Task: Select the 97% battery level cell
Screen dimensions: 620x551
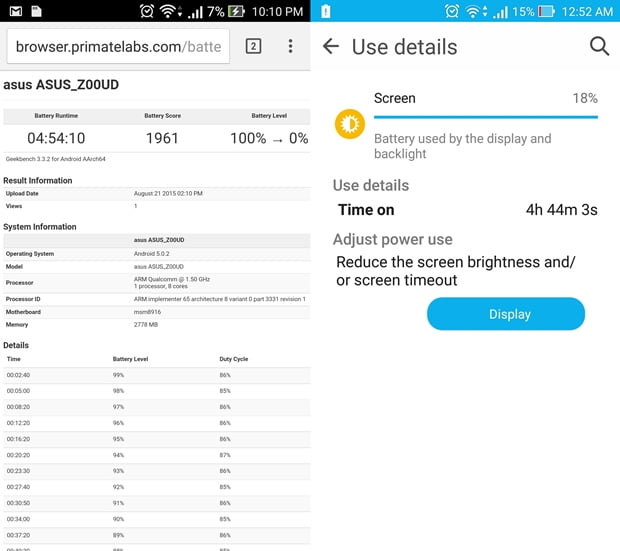Action: (118, 407)
